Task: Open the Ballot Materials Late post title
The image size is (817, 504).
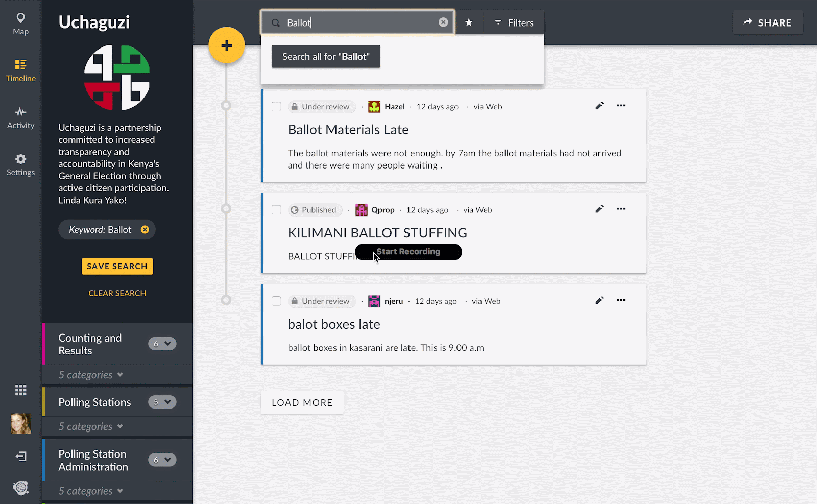Action: pos(348,130)
